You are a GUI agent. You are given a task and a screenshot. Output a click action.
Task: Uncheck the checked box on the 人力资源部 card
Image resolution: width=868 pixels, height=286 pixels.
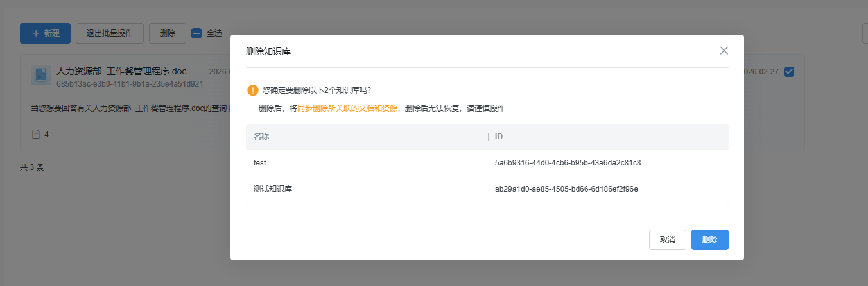(789, 72)
